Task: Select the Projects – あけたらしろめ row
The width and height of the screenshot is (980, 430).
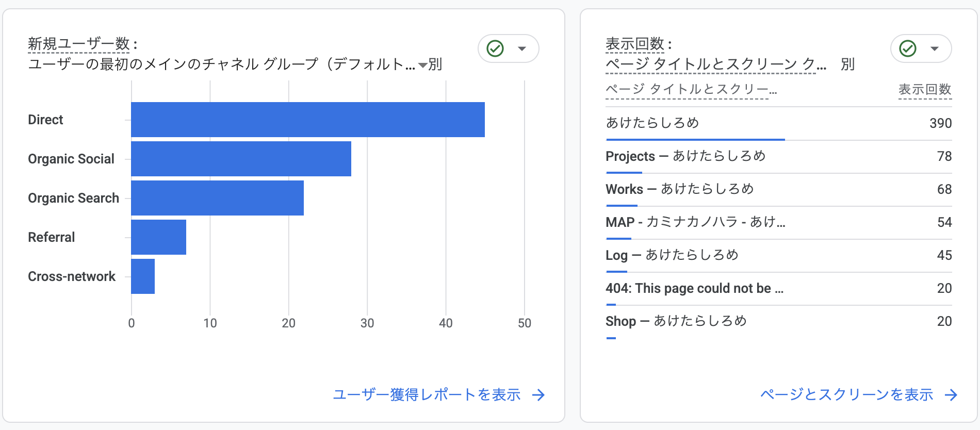Action: [x=779, y=156]
